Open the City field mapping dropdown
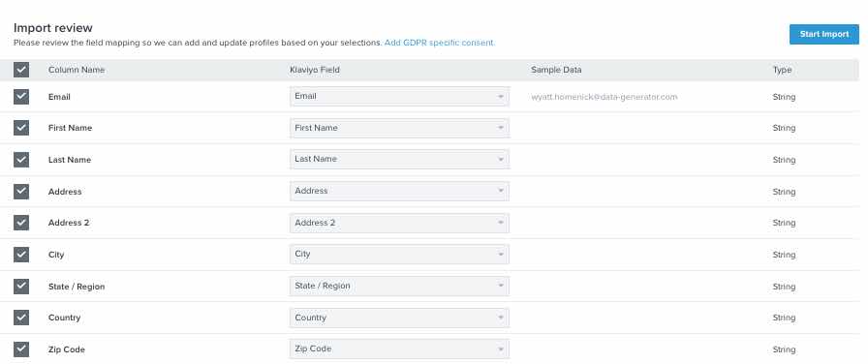This screenshot has height=364, width=868. pyautogui.click(x=399, y=255)
